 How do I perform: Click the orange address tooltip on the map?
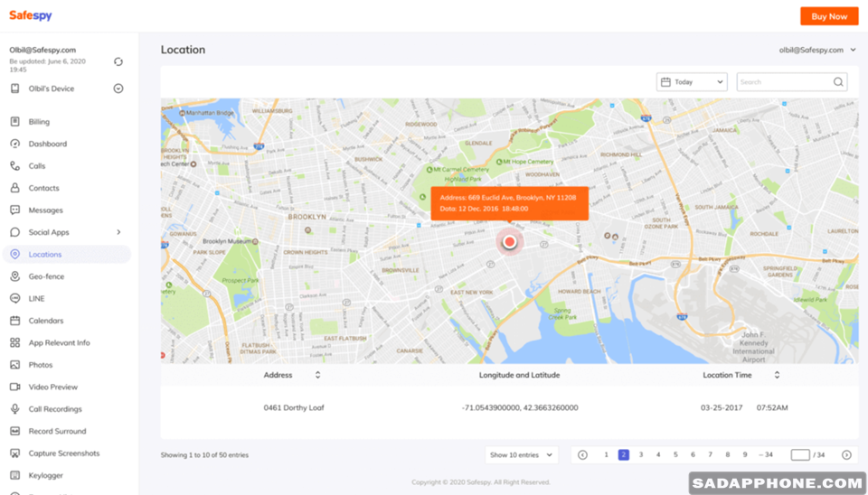coord(510,203)
